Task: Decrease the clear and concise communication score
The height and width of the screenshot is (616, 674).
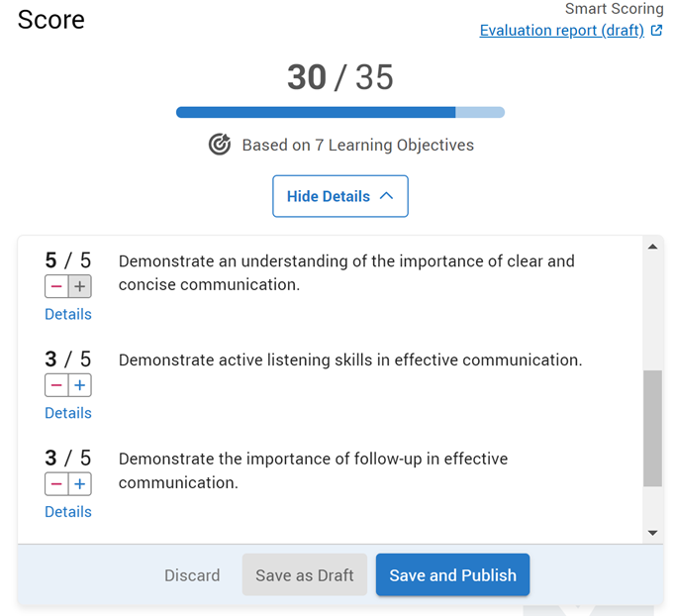Action: click(56, 286)
